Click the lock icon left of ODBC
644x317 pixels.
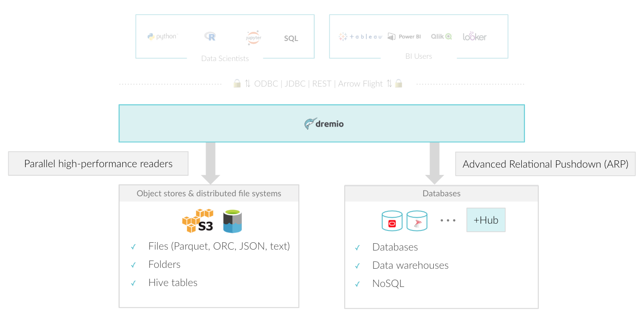coord(237,84)
